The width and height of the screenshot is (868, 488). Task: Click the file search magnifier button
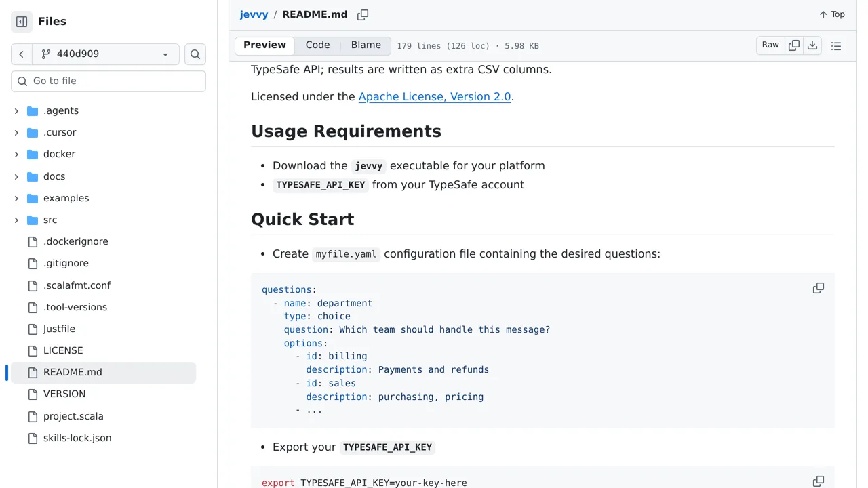(x=195, y=54)
